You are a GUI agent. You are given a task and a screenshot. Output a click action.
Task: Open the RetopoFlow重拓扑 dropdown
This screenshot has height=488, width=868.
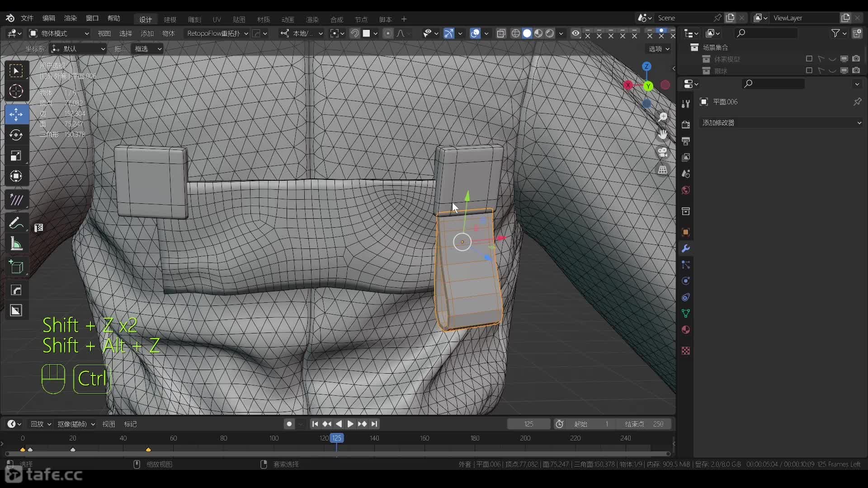click(217, 33)
